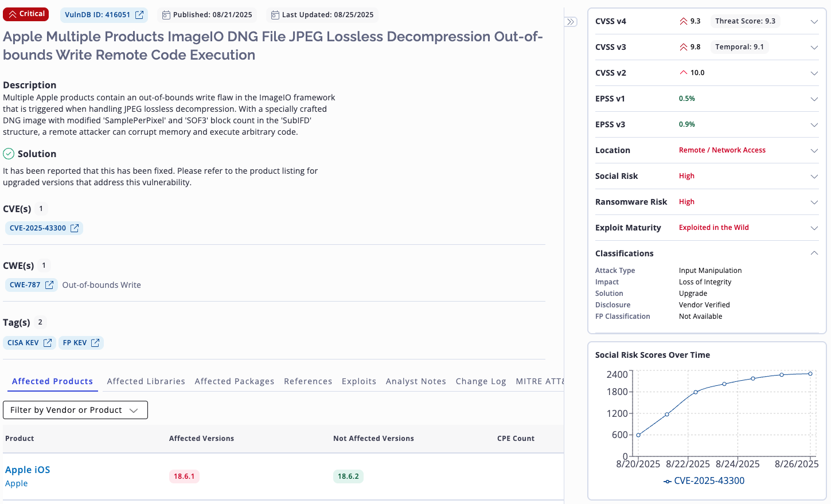Expand the EPSS v3 row
The height and width of the screenshot is (504, 831).
pyautogui.click(x=814, y=124)
